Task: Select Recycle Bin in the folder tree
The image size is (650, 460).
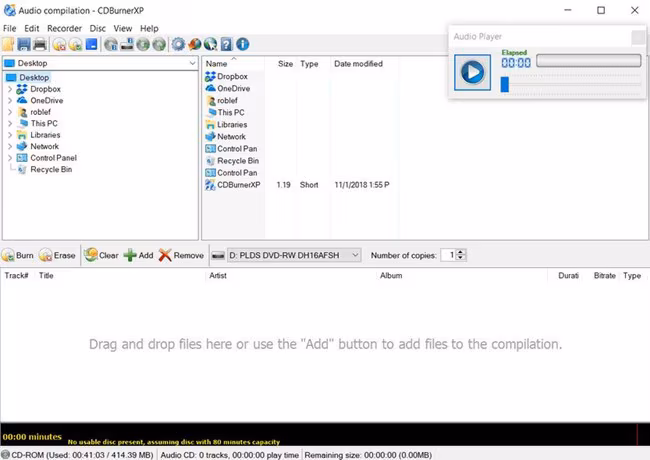Action: coord(51,169)
